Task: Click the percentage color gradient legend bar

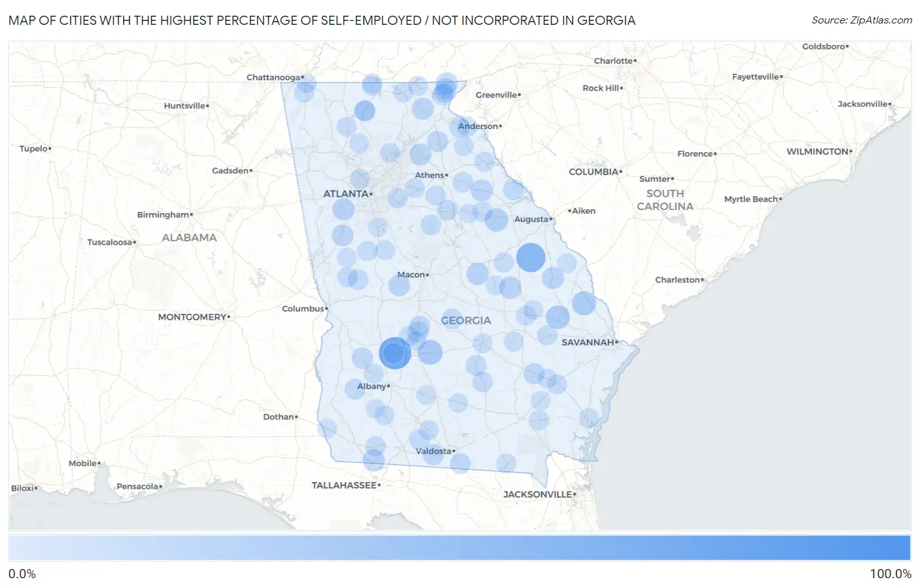Action: click(459, 548)
